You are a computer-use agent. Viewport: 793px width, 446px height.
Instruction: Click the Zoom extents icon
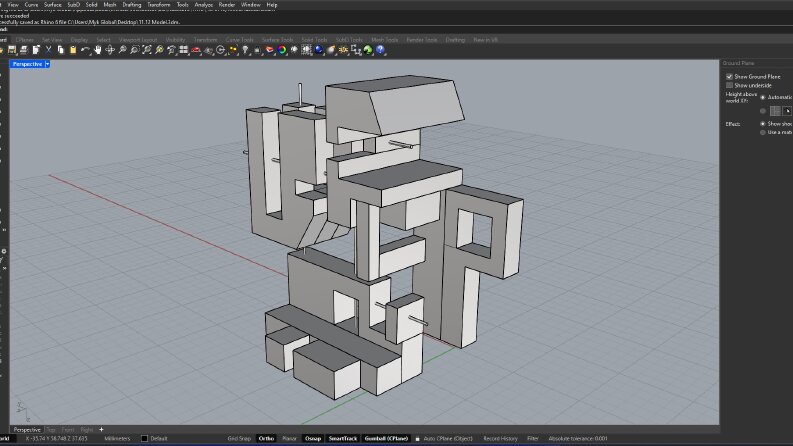click(x=147, y=50)
